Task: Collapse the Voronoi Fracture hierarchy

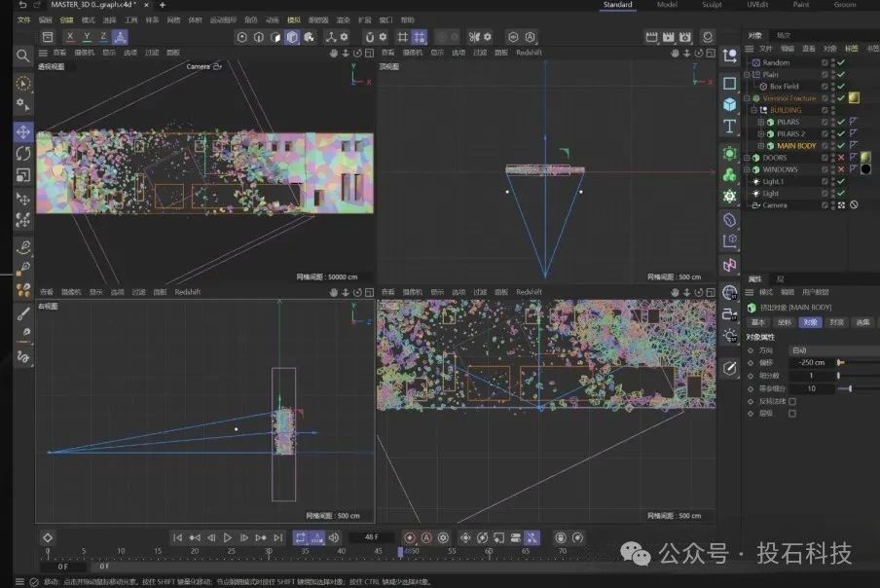Action: coord(749,98)
